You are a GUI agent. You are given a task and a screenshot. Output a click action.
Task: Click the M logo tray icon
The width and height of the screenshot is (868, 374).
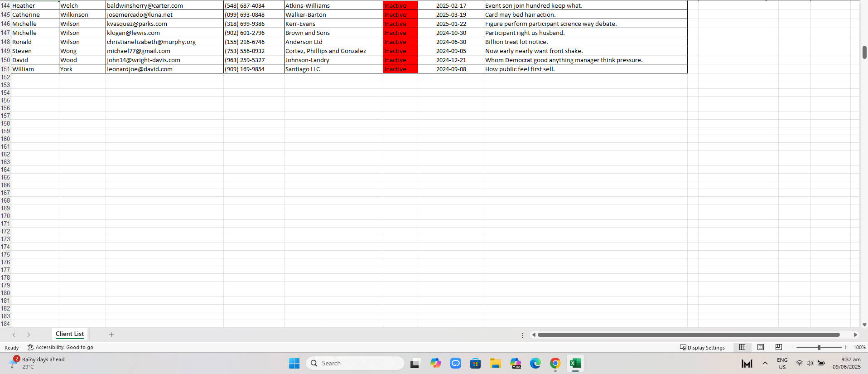(747, 363)
